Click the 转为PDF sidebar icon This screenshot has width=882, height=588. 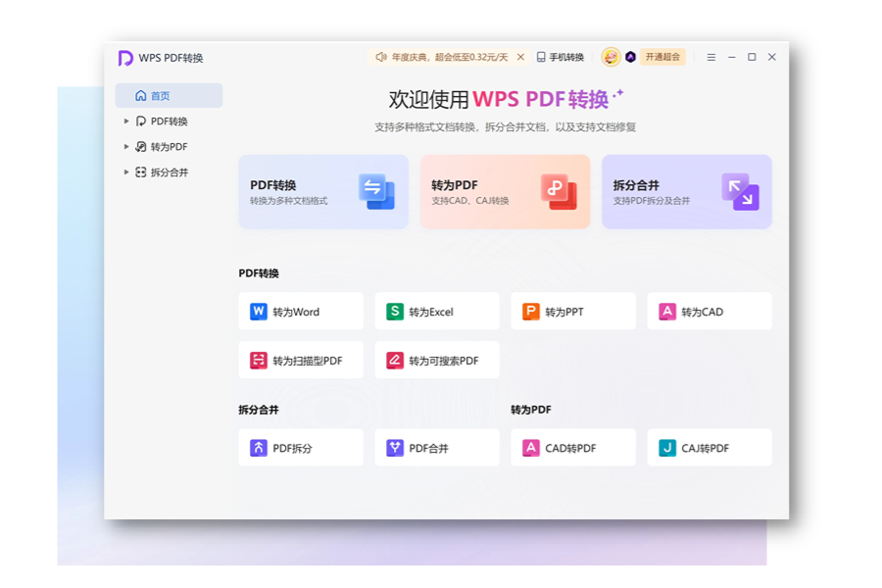pos(140,146)
